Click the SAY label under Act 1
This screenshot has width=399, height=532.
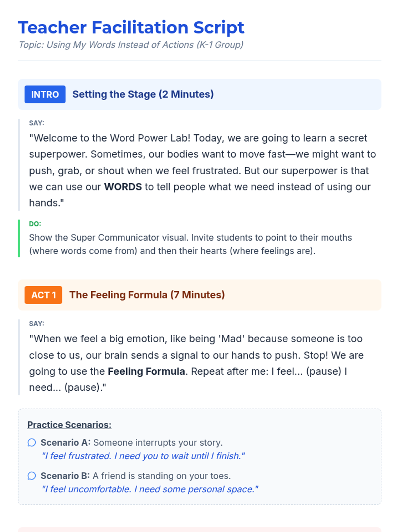pyautogui.click(x=37, y=324)
